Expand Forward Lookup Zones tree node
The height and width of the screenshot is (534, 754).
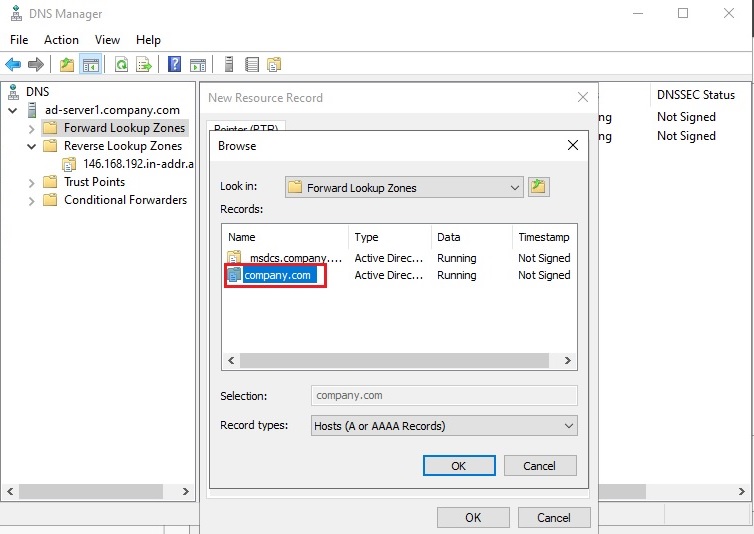click(x=31, y=128)
